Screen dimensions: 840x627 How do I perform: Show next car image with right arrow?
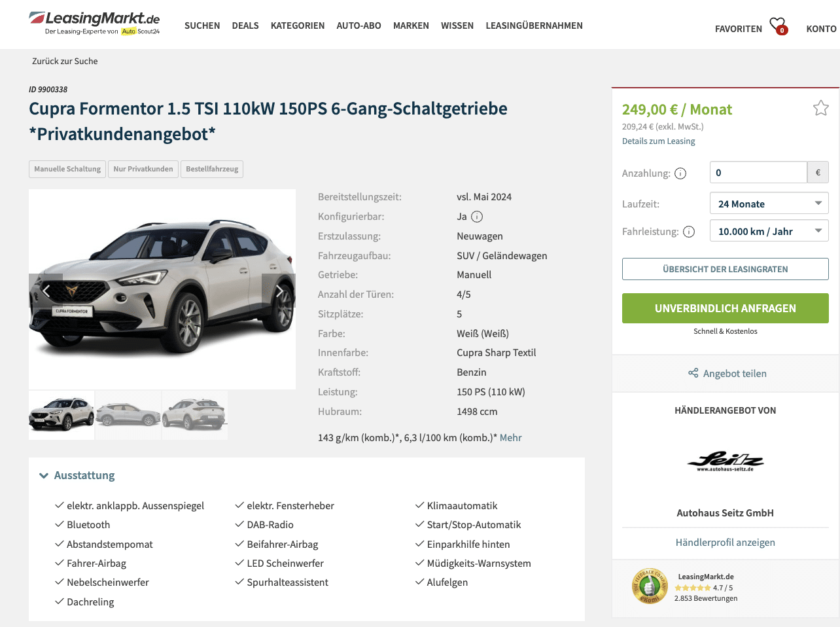[x=279, y=291]
